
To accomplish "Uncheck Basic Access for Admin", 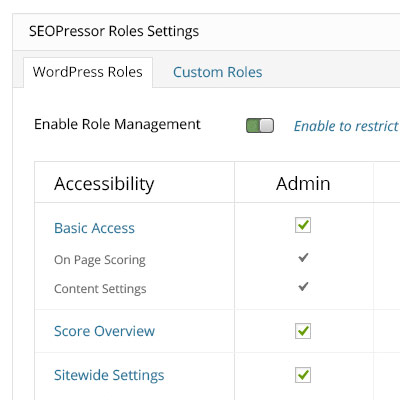I will pyautogui.click(x=303, y=225).
